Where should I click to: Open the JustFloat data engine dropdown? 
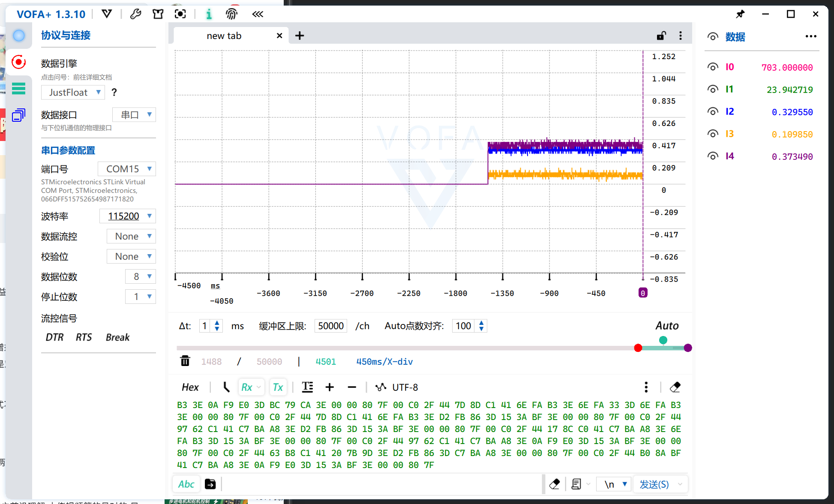coord(73,92)
